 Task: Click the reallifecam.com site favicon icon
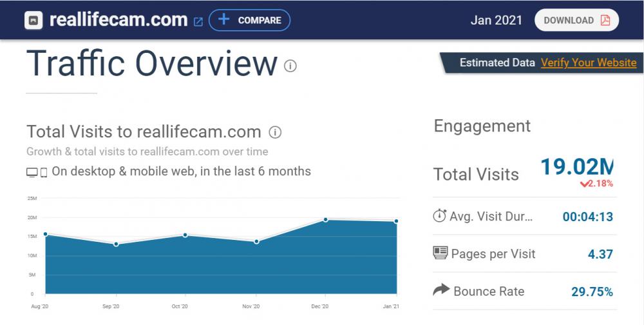[x=36, y=21]
